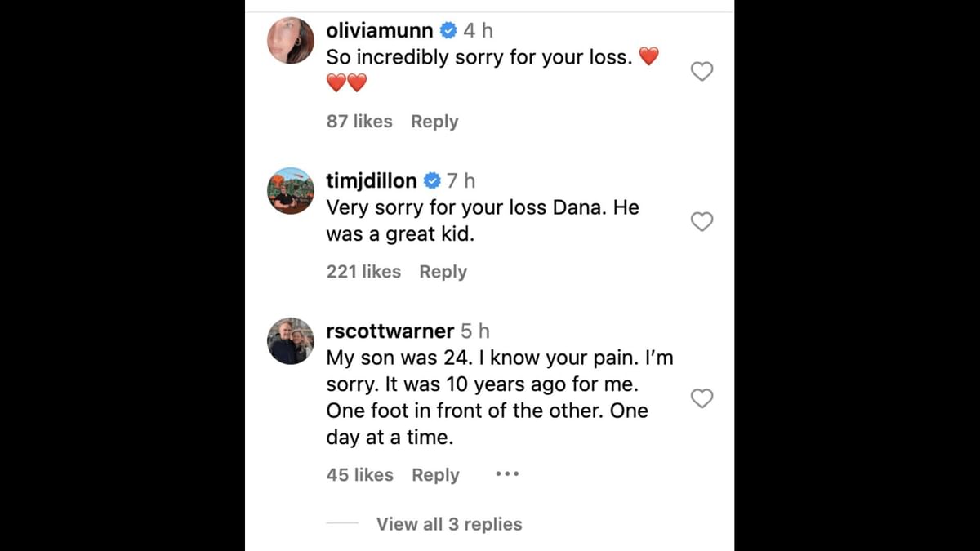The image size is (980, 551).
Task: Visit the timjdillon username link
Action: pos(372,181)
